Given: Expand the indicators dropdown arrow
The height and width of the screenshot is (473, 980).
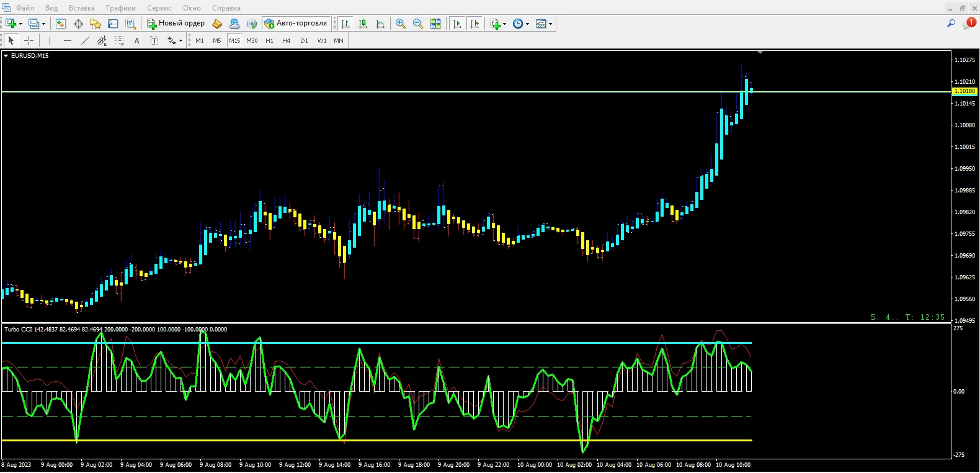Looking at the screenshot, I should point(504,24).
